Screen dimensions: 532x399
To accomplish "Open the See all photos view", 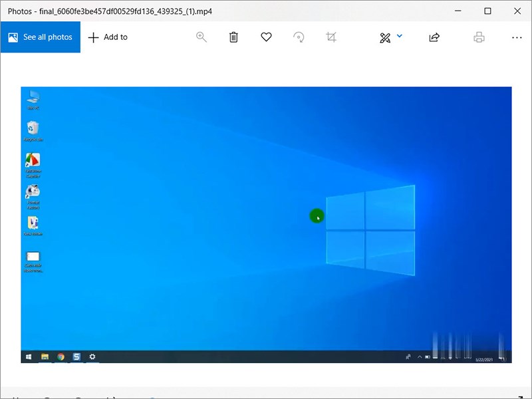I will pos(40,37).
